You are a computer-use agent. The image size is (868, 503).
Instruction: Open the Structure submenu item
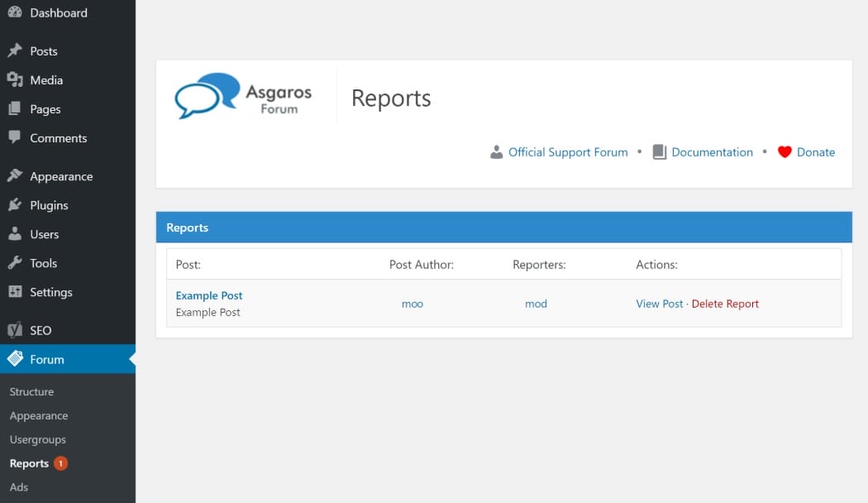click(31, 391)
